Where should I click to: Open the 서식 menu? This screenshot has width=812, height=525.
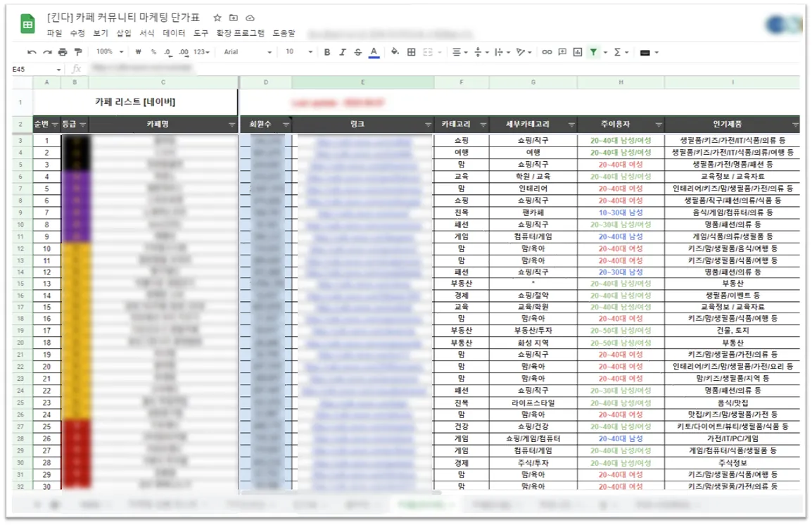coord(147,33)
